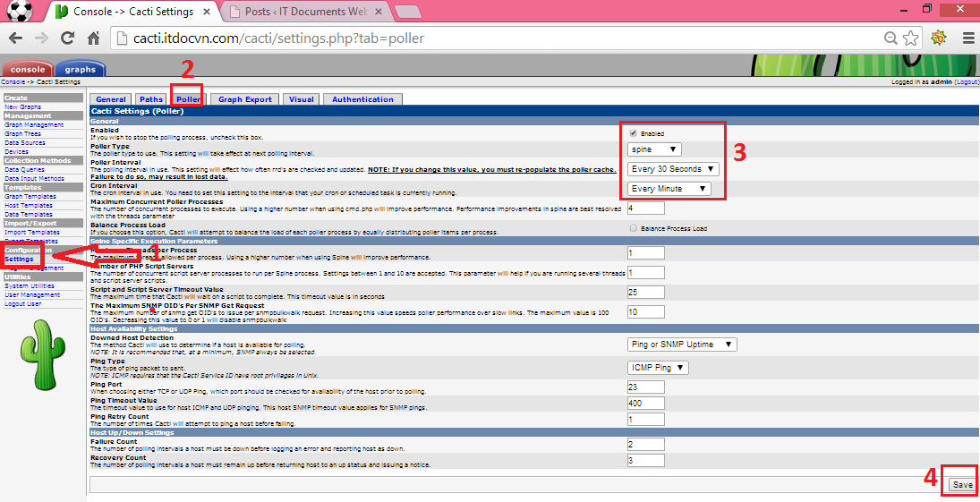This screenshot has width=980, height=502.
Task: Expand the Downed Host Detection dropdown
Action: tap(682, 345)
